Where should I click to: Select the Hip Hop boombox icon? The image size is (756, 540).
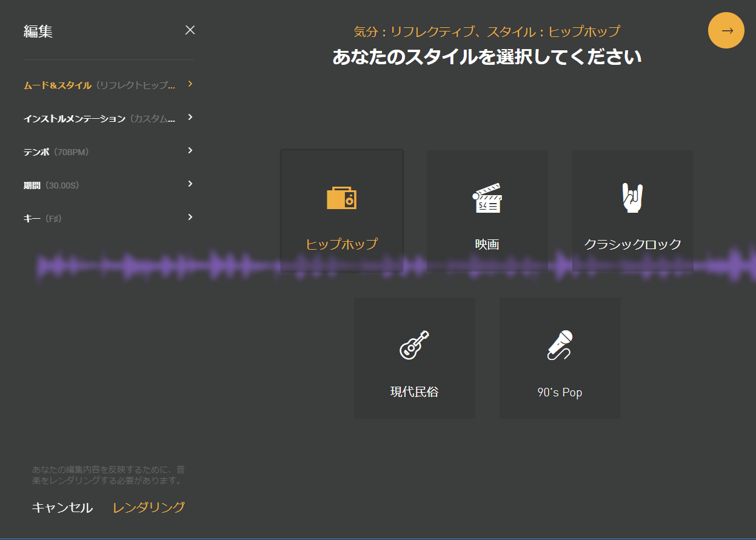tap(341, 198)
